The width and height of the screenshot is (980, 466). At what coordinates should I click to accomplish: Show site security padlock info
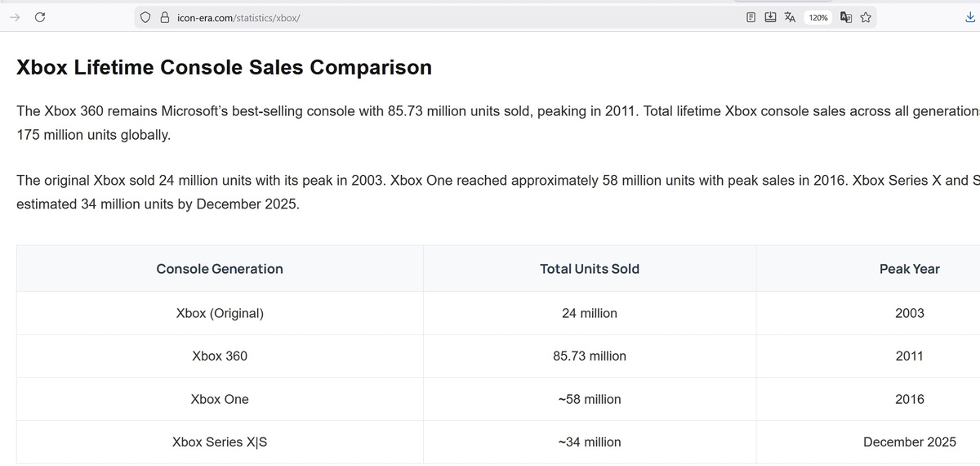(163, 17)
